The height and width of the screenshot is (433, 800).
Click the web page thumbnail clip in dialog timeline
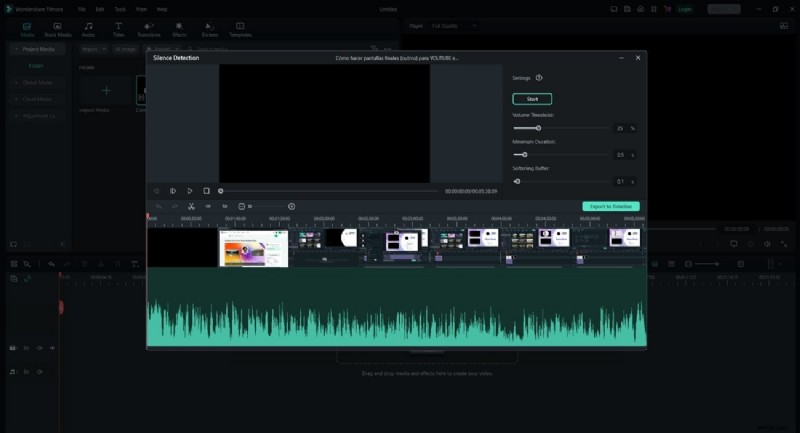click(254, 248)
